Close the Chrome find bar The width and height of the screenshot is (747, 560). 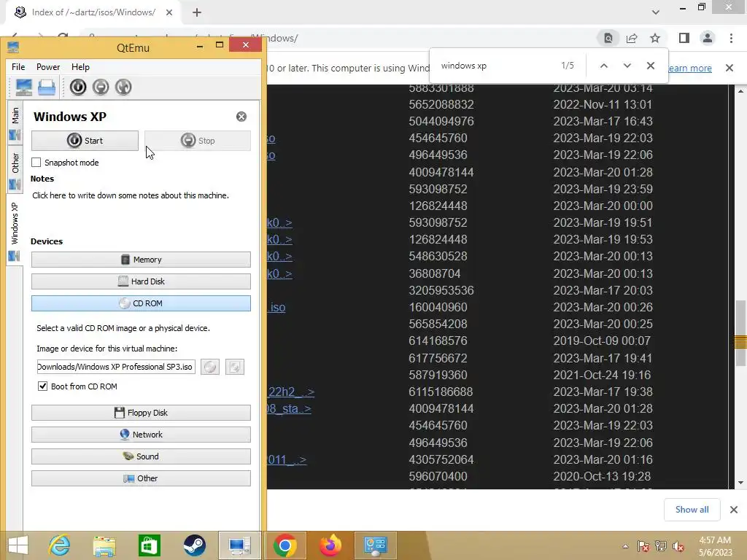coord(651,66)
